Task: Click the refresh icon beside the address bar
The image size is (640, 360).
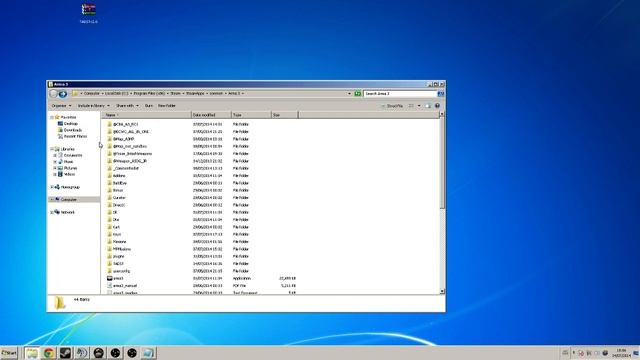Action: 358,93
